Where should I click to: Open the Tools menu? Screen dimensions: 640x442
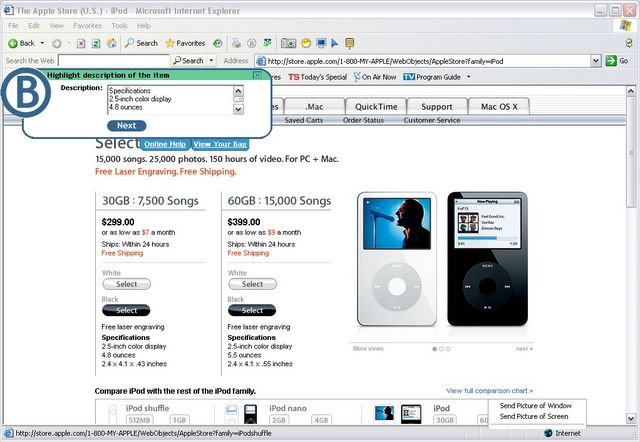(120, 26)
